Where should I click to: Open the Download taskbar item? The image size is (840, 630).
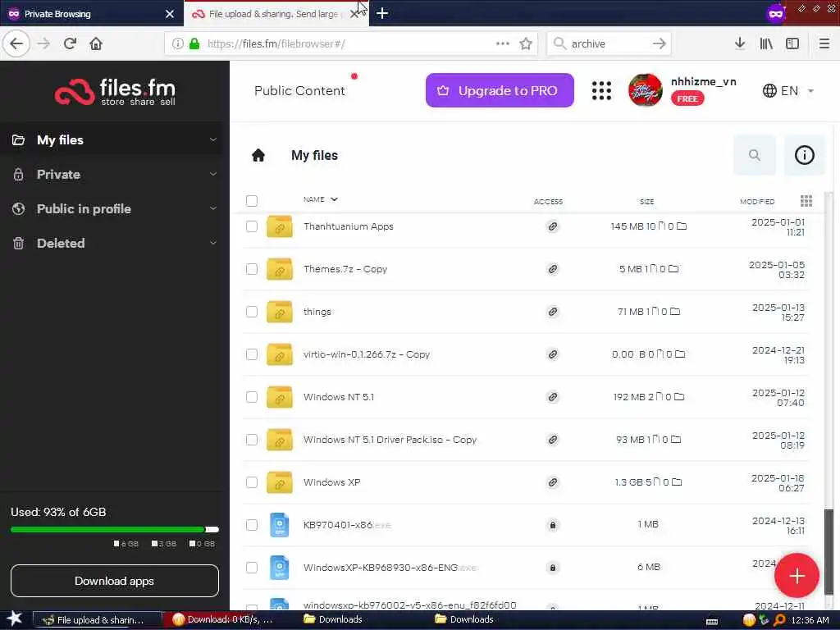tap(228, 620)
